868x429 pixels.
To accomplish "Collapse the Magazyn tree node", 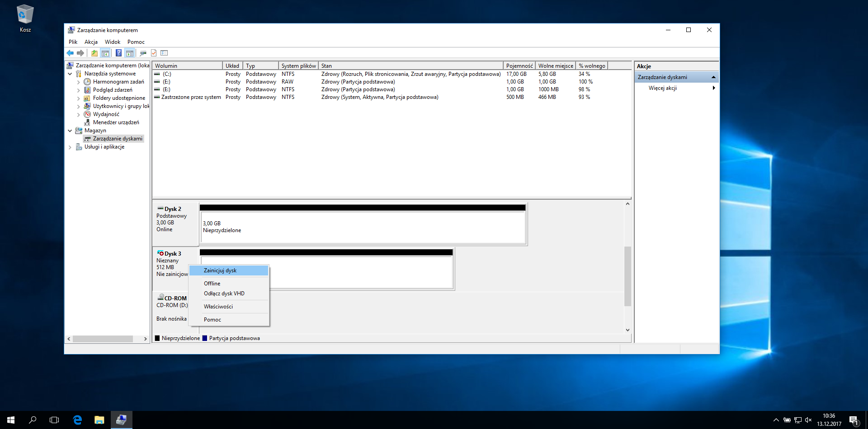I will [x=70, y=131].
